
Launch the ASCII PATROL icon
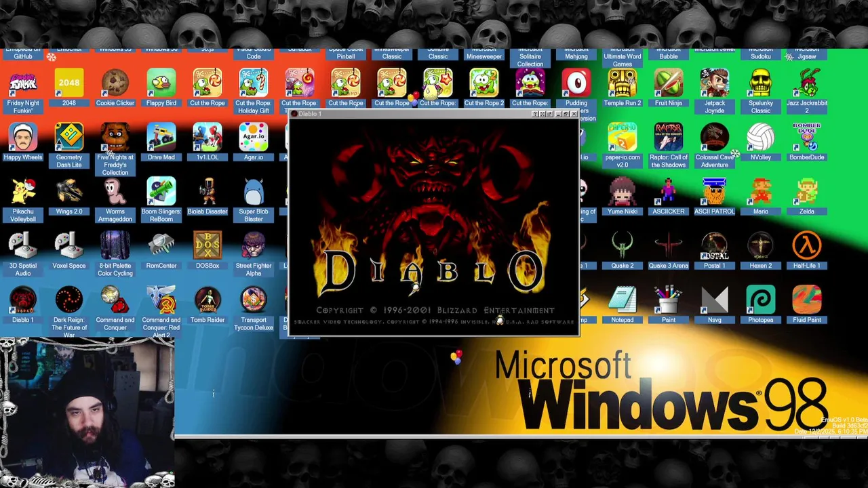(715, 192)
